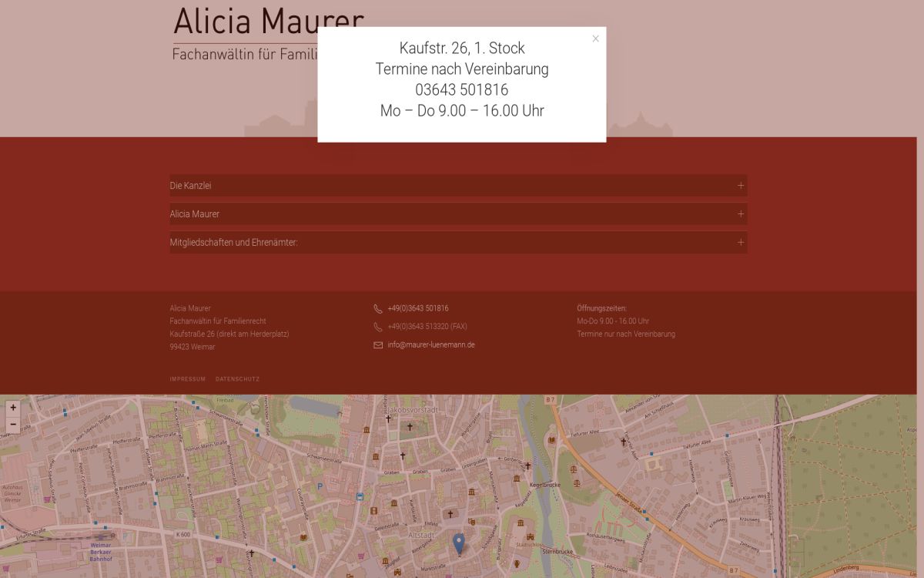This screenshot has height=578, width=924.
Task: Click plus icon on the Mitgliedschaften row
Action: (740, 243)
